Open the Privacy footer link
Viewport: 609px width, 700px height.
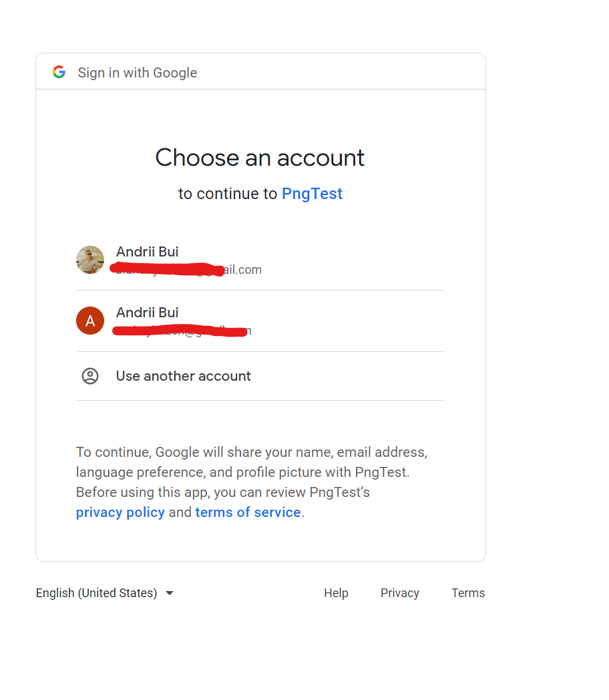coord(400,593)
